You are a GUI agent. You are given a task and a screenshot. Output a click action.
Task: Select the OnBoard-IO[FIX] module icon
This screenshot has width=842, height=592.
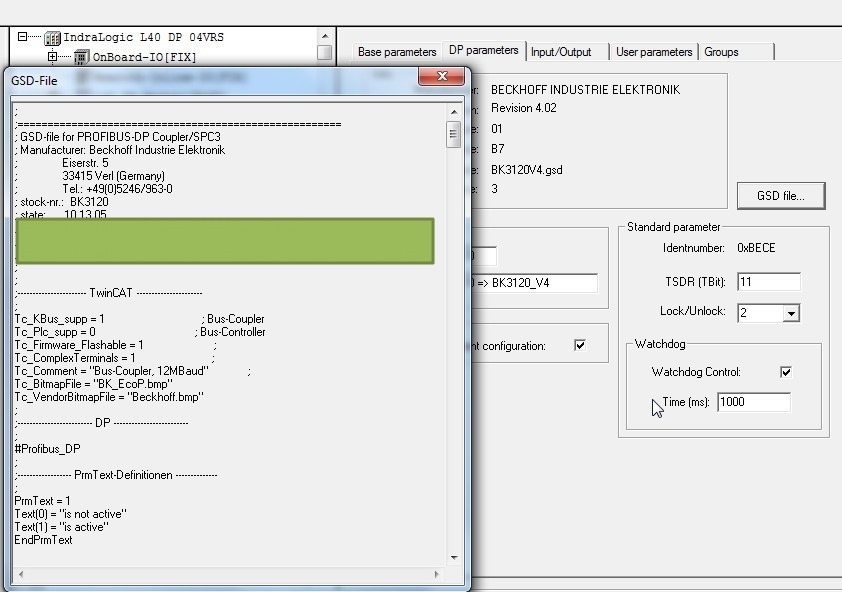pyautogui.click(x=81, y=56)
